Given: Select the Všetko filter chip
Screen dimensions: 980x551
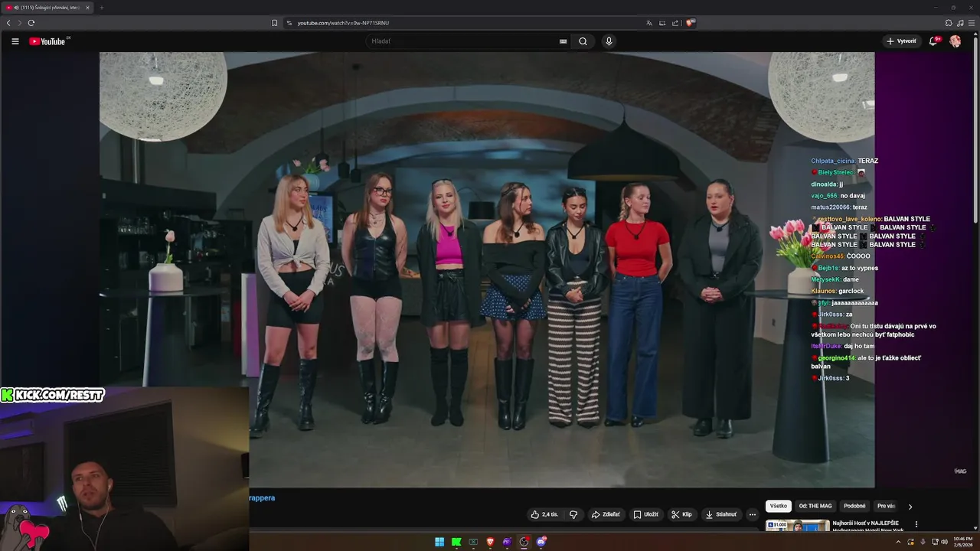Looking at the screenshot, I should tap(779, 506).
